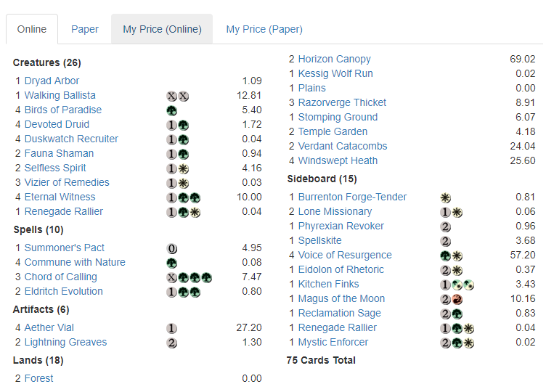Click the Horizon Canopy link
This screenshot has height=392, width=546.
click(334, 59)
